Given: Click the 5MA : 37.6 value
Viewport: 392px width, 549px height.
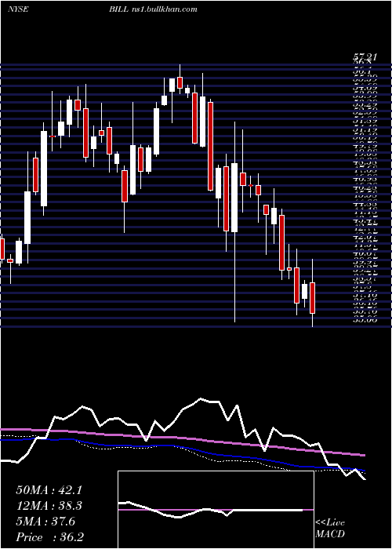Looking at the screenshot, I should pyautogui.click(x=45, y=522).
